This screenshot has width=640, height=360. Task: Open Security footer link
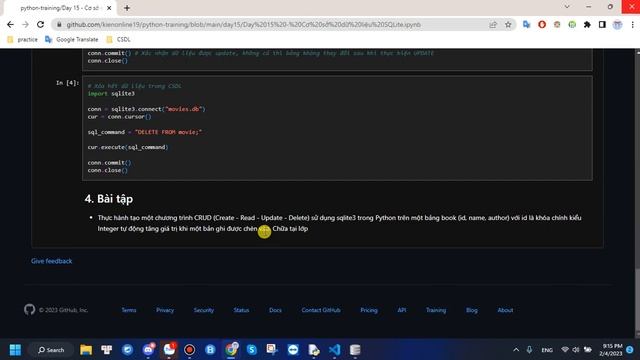tap(204, 310)
